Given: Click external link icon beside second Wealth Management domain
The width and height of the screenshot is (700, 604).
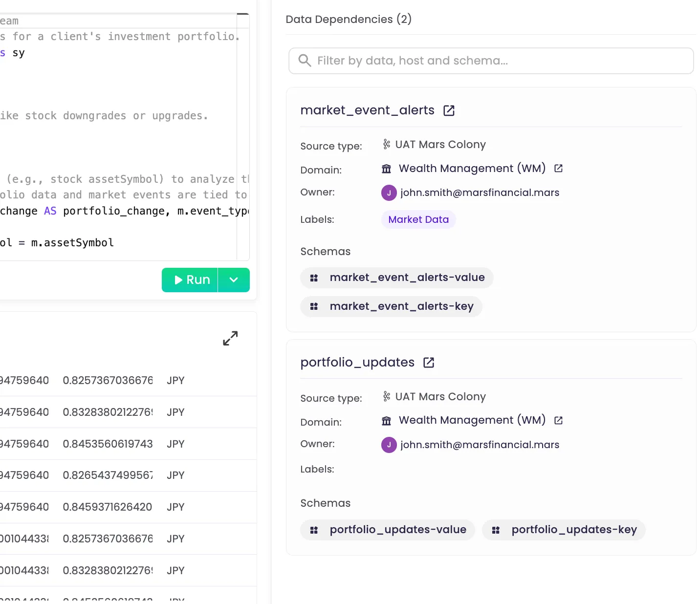Looking at the screenshot, I should pos(558,420).
